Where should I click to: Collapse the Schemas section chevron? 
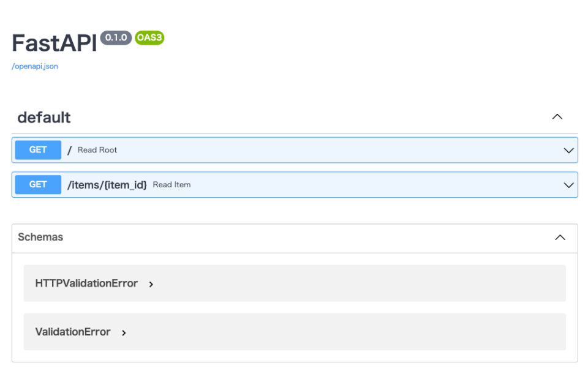click(x=559, y=237)
